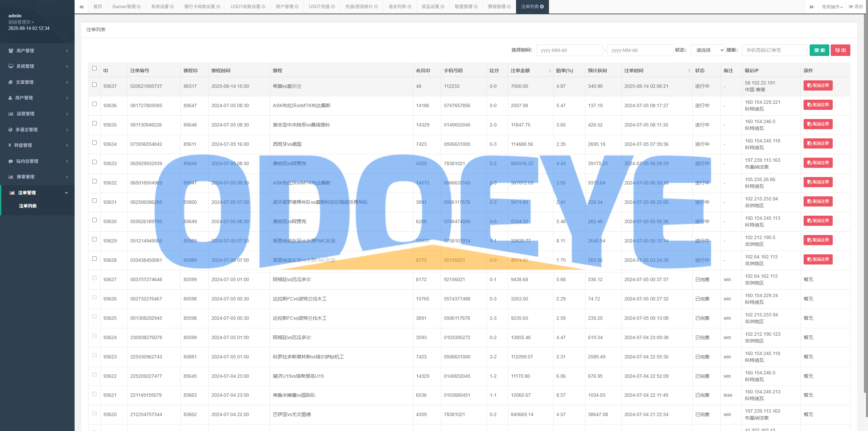Screen dimensions: 868x431
Task: Check the row checkbox for ID 93637
Action: pyautogui.click(x=94, y=84)
